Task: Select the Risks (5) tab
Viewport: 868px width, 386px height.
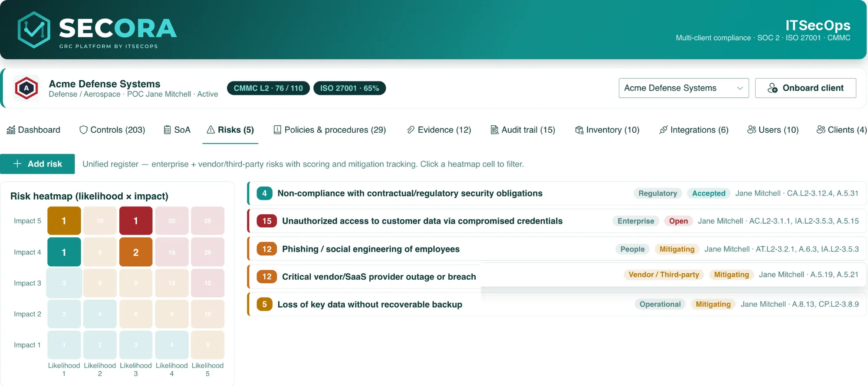Action: pos(230,130)
